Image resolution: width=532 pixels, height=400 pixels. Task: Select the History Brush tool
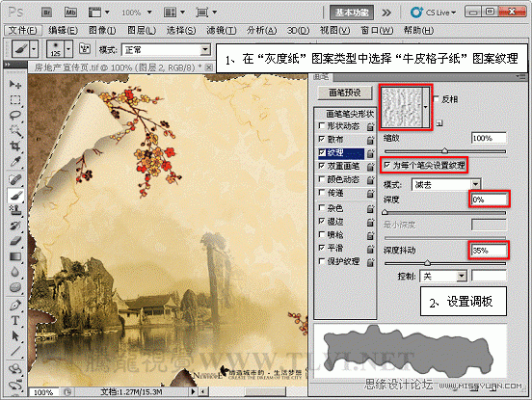coord(14,226)
